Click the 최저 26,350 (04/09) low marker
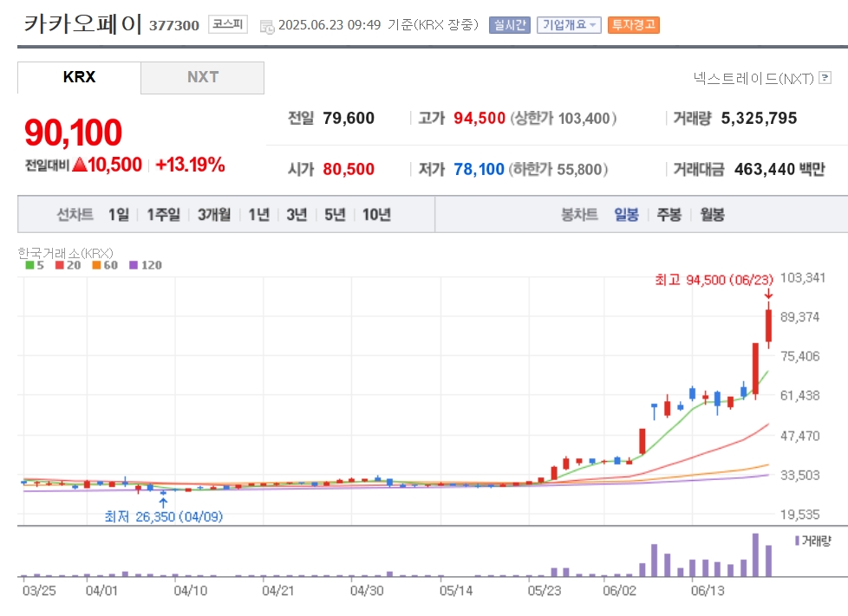The image size is (848, 616). tap(163, 516)
